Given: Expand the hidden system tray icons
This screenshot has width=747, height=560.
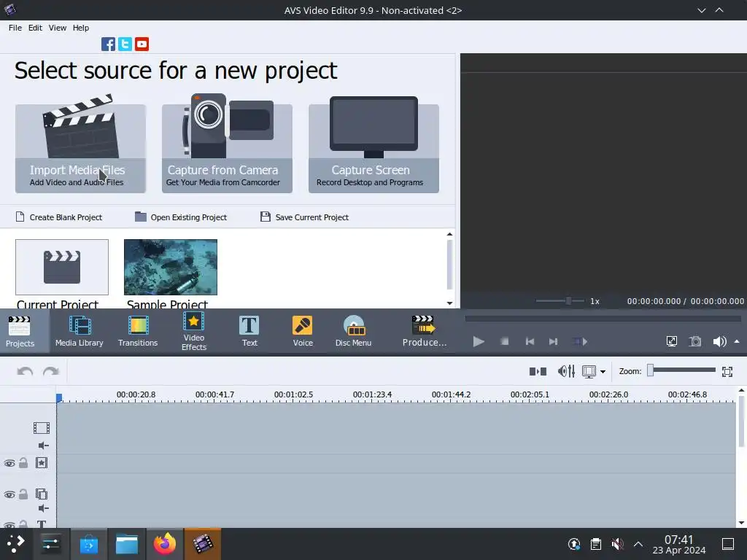Looking at the screenshot, I should [x=638, y=544].
